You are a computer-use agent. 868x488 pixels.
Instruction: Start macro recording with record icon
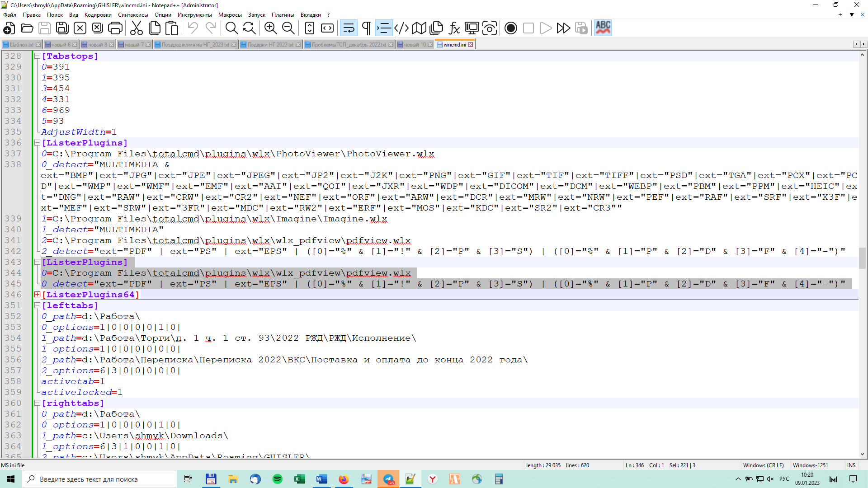point(510,28)
